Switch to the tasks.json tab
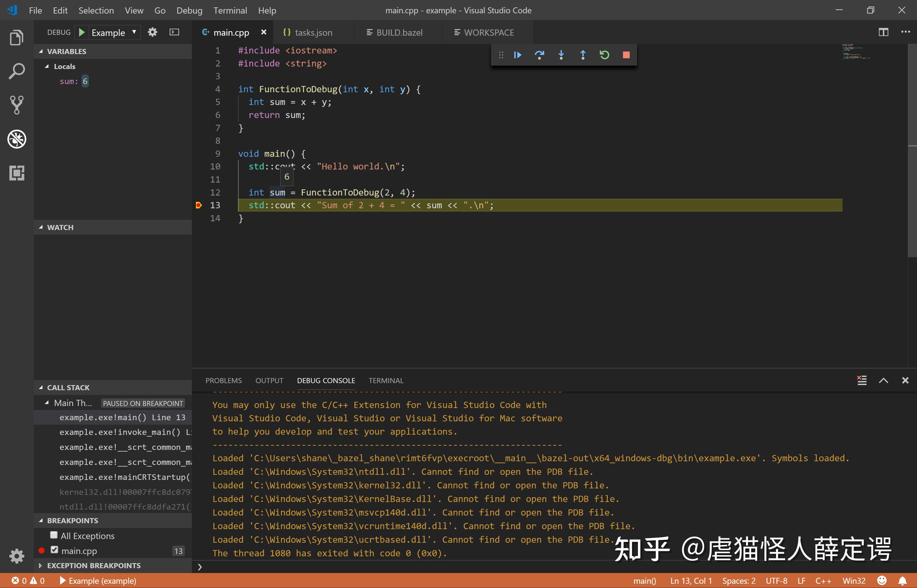 pos(313,32)
